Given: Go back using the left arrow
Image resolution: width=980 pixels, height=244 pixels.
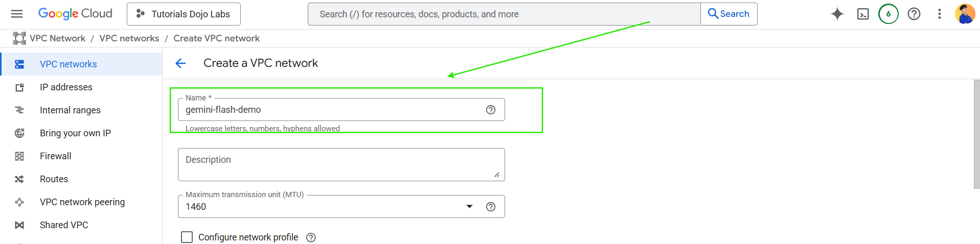Looking at the screenshot, I should (x=180, y=63).
